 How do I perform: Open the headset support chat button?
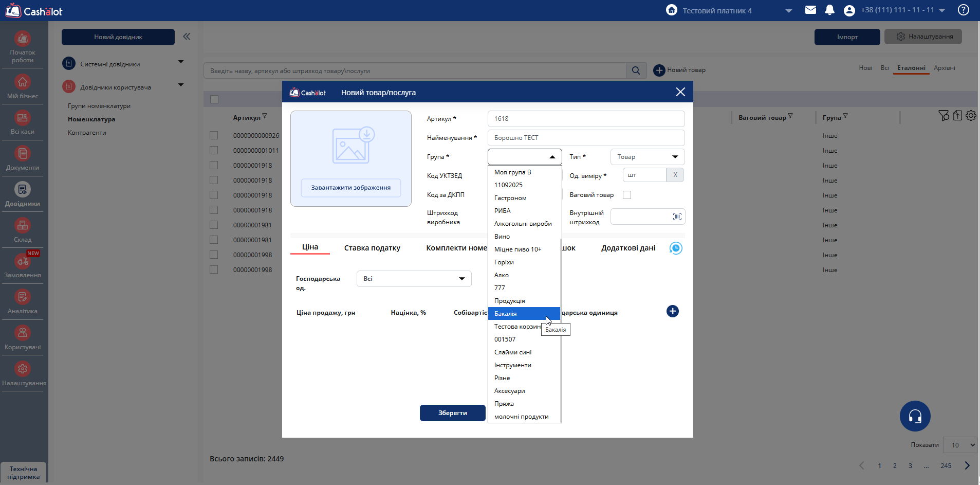[915, 416]
